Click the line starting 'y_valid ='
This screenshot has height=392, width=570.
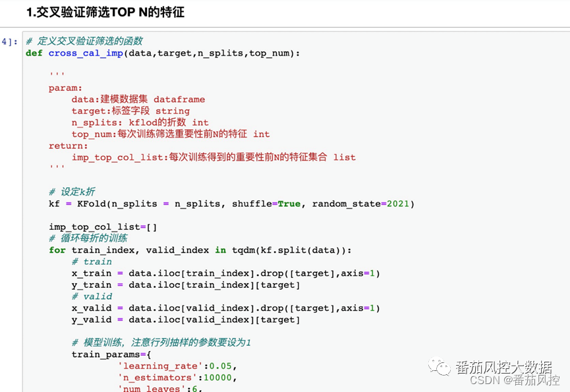(186, 320)
